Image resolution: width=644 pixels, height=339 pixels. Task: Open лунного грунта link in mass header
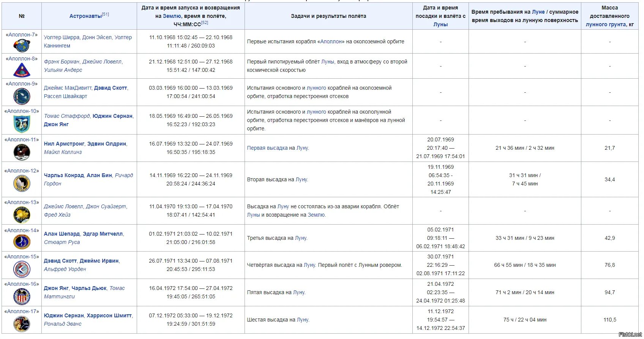[606, 24]
